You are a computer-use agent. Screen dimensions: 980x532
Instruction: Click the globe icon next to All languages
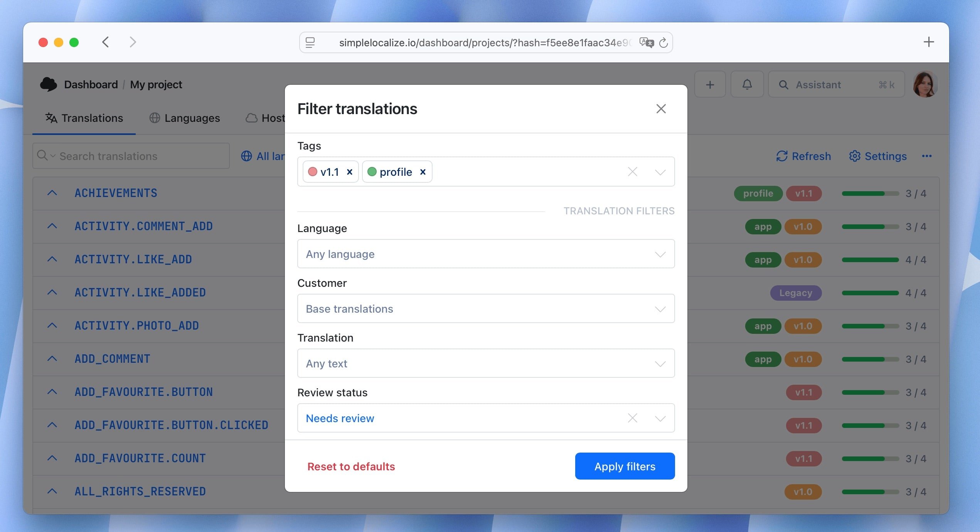click(247, 156)
